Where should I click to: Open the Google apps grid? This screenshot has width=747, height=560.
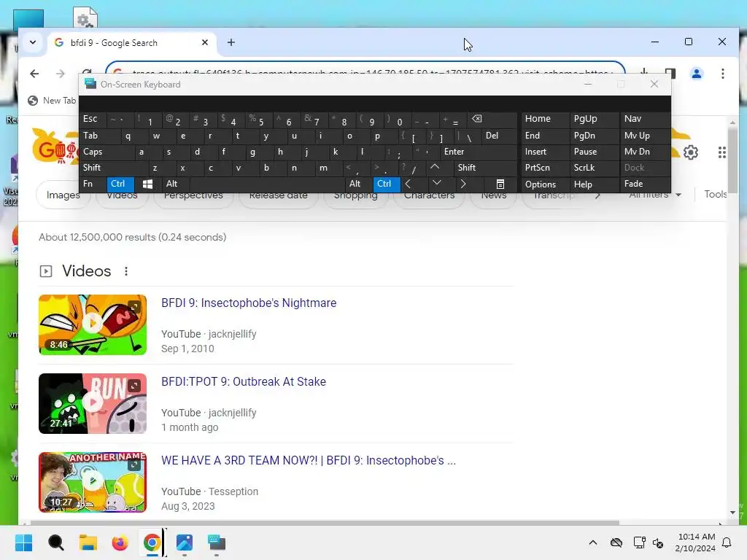[x=721, y=152]
